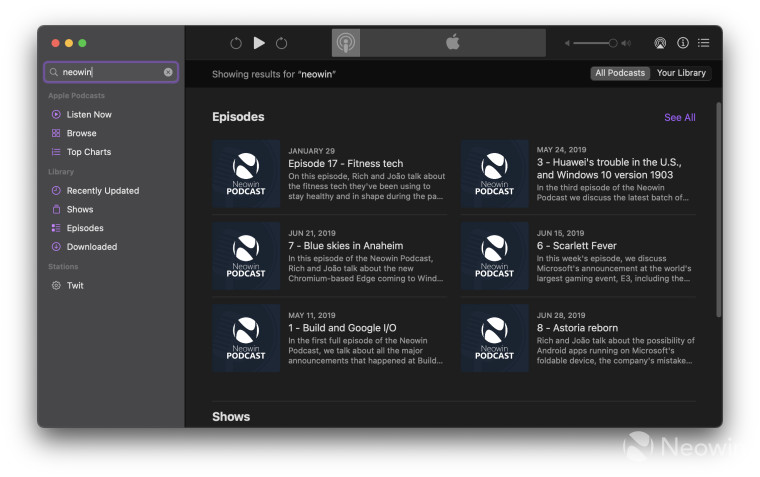
Task: Open 1 - Build and Google I/O title
Action: (x=342, y=328)
